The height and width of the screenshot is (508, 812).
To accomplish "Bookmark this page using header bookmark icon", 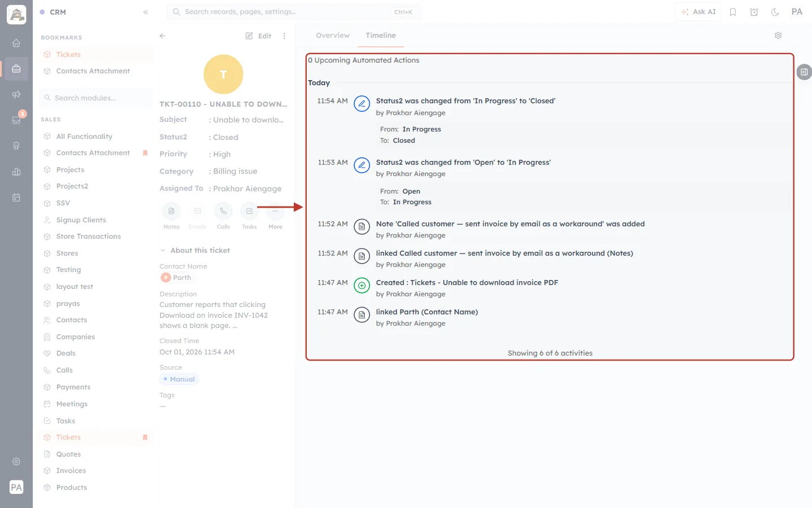I will (733, 12).
